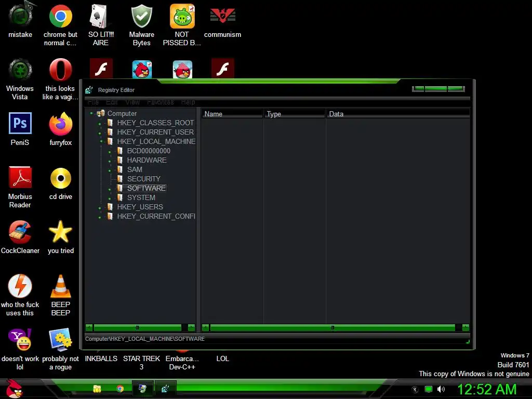Open the Favorites menu in Registry Editor

pyautogui.click(x=161, y=102)
